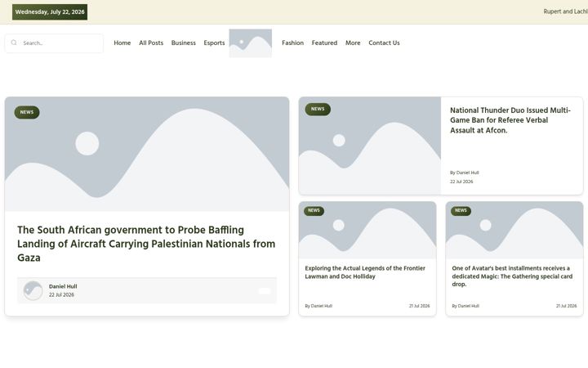Click the site logo image in navbar
Viewport: 588px width, 368px height.
pos(251,43)
